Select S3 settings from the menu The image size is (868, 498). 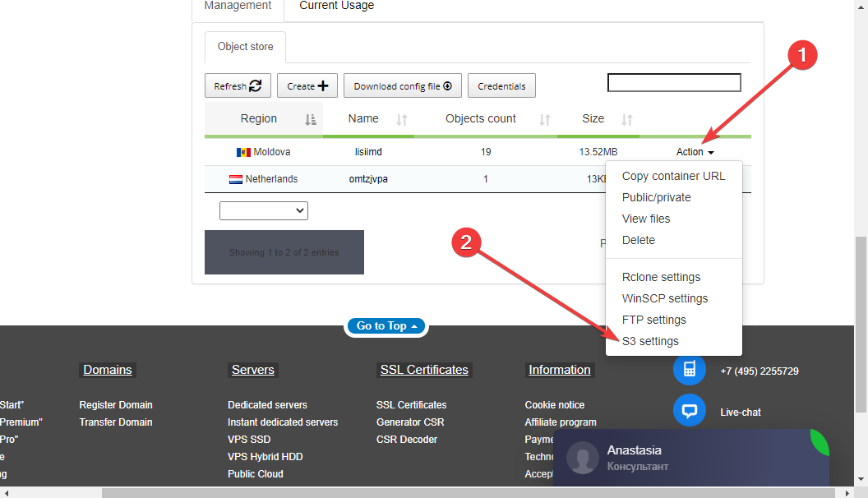pyautogui.click(x=650, y=341)
